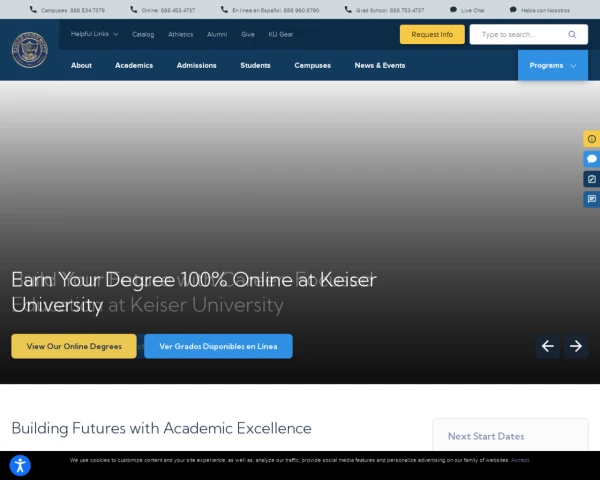Open the yellow info side tab icon
Viewport: 600px width, 480px height.
(592, 139)
